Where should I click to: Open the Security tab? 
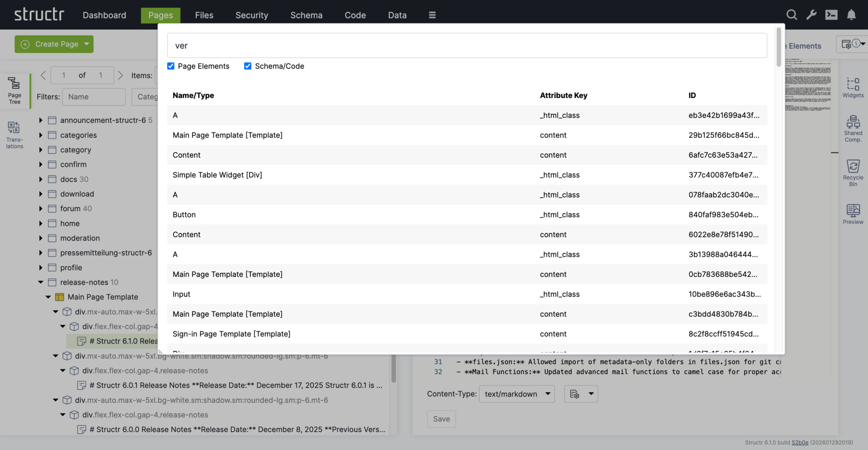pyautogui.click(x=252, y=15)
